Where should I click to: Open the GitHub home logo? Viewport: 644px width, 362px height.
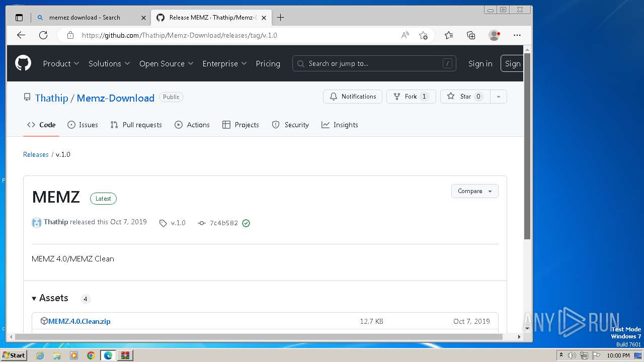(23, 63)
